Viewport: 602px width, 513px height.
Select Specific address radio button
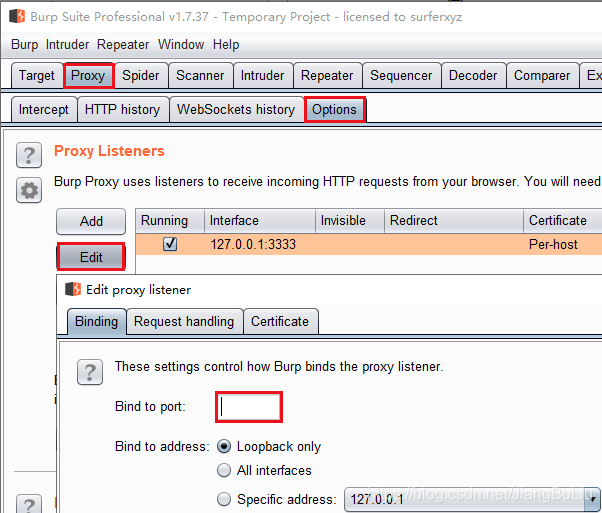224,499
